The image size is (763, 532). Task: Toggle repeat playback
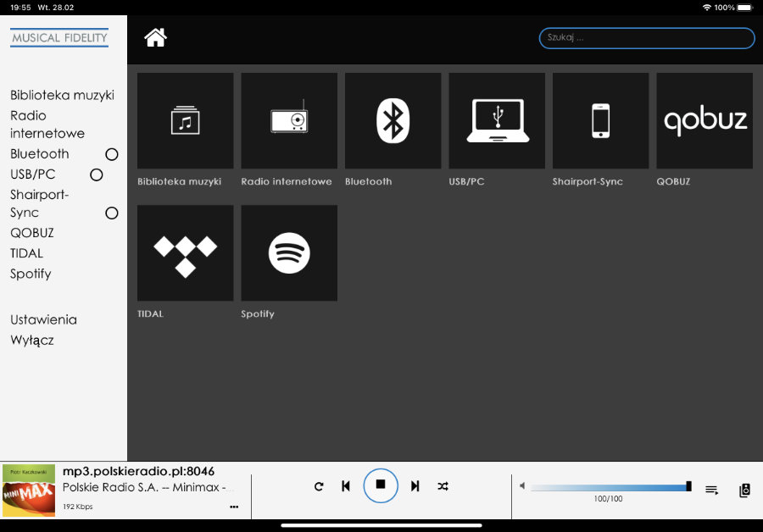[x=319, y=486]
